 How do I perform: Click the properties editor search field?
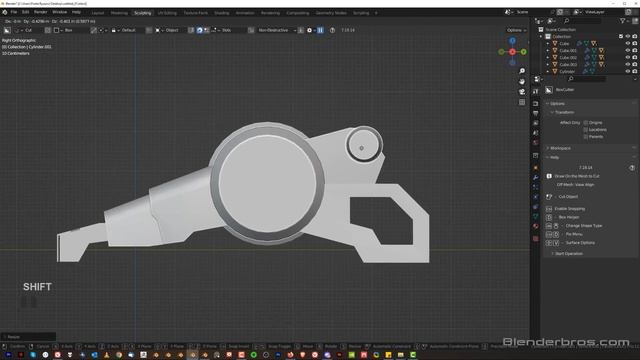586,79
